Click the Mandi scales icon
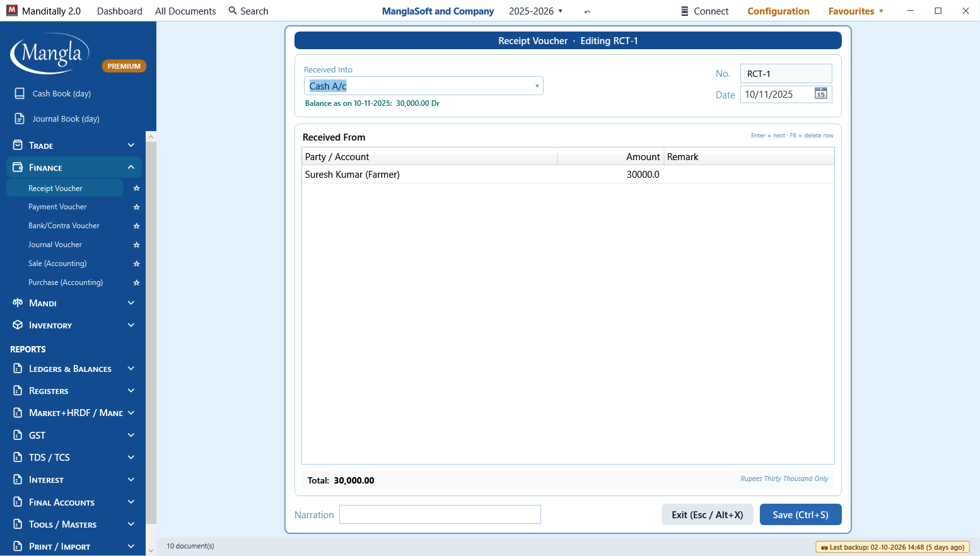The height and width of the screenshot is (556, 980). click(18, 303)
